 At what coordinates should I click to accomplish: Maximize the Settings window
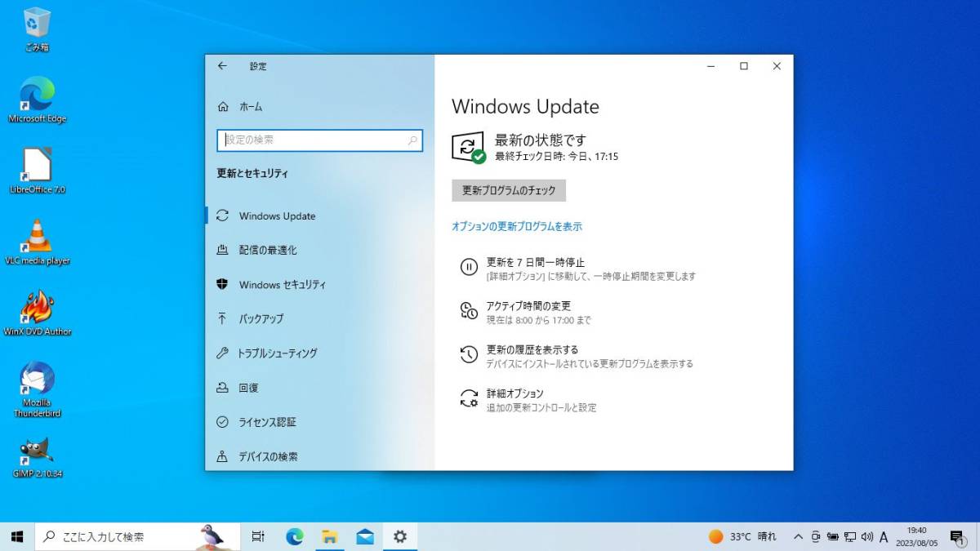[744, 67]
